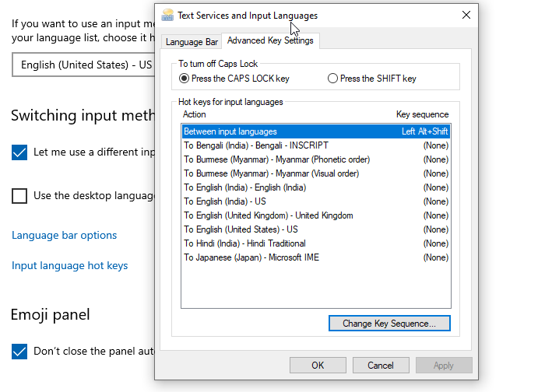Select Press the SHIFT key option
Image resolution: width=545 pixels, height=392 pixels.
(333, 79)
